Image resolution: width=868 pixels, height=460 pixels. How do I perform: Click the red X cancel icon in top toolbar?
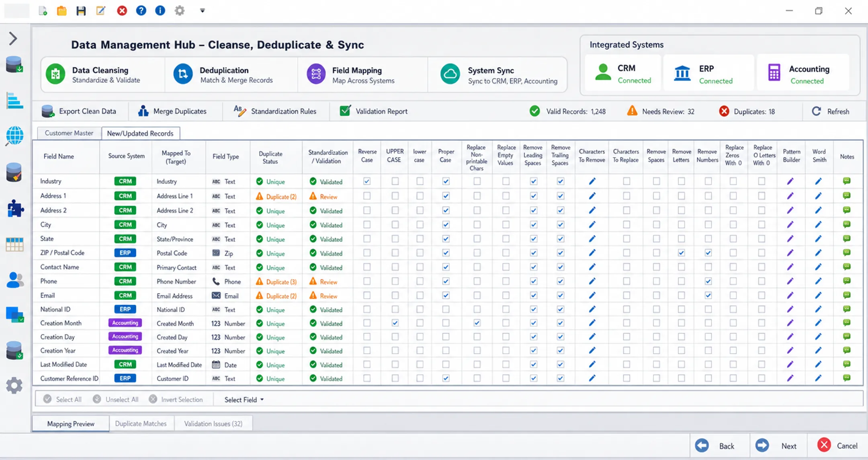tap(122, 11)
